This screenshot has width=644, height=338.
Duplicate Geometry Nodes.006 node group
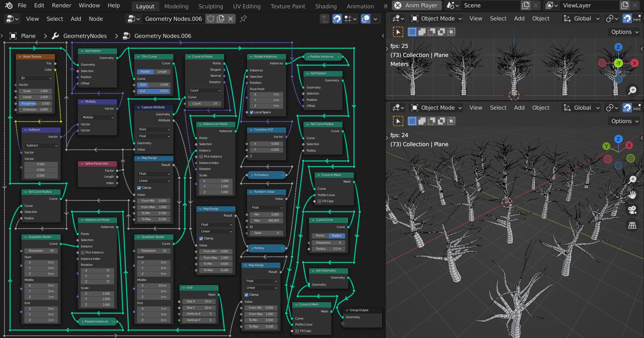click(220, 19)
